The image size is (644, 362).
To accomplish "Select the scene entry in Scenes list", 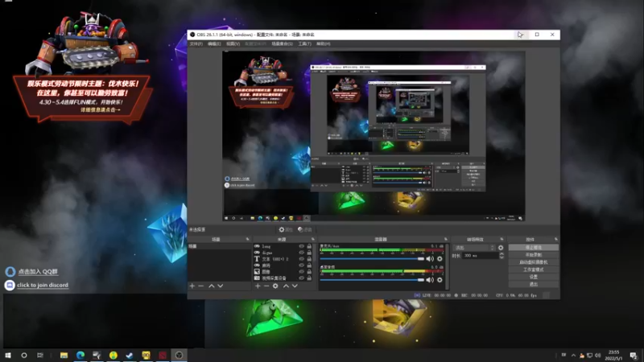I will [x=219, y=246].
